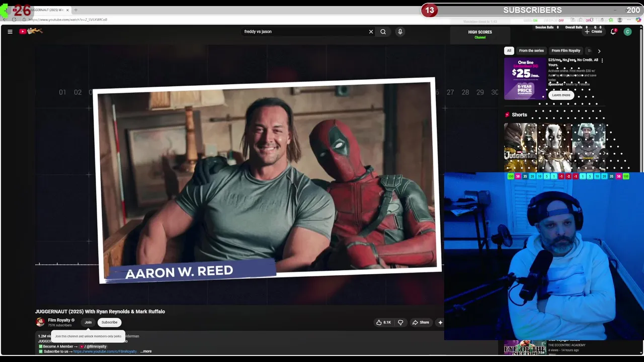Viewport: 644px width, 362px height.
Task: Open Film Royalty channel avatar
Action: click(x=40, y=322)
